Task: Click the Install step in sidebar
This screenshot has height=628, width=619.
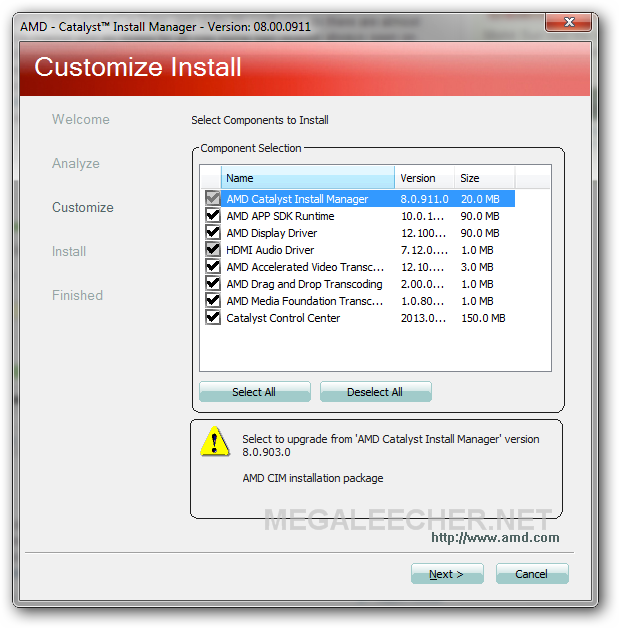Action: (69, 252)
